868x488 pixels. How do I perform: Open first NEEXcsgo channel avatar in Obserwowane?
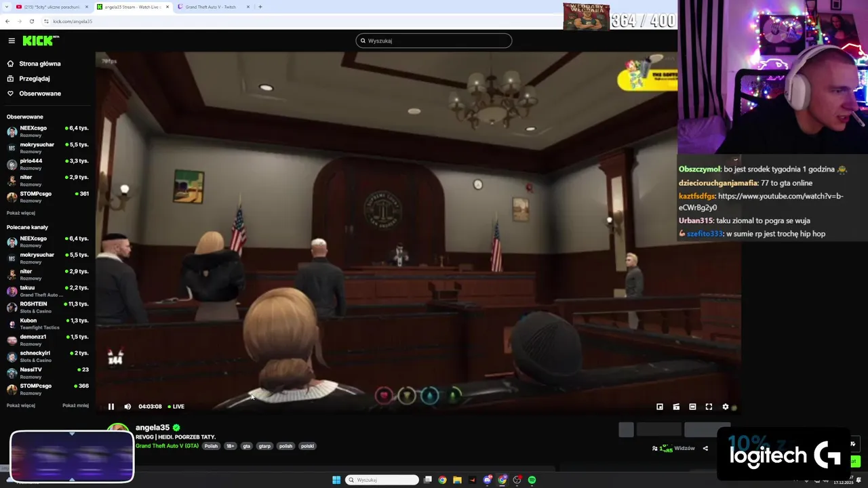click(12, 131)
